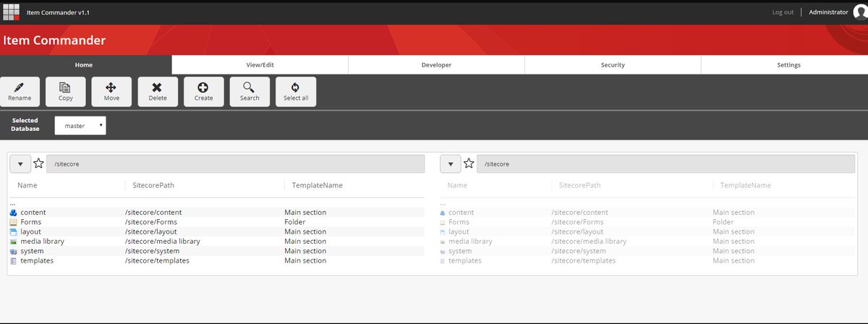Sort right panel by SitecorePath column header

(580, 185)
